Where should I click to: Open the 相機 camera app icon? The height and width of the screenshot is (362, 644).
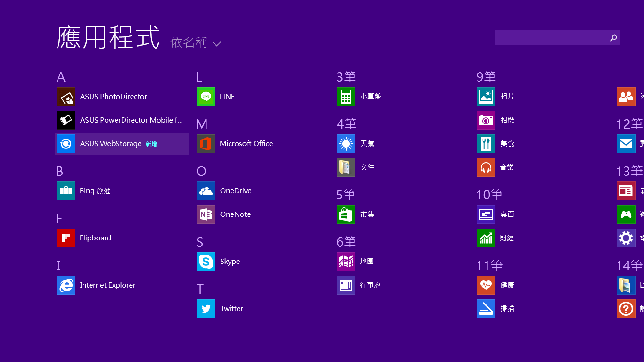tap(486, 120)
